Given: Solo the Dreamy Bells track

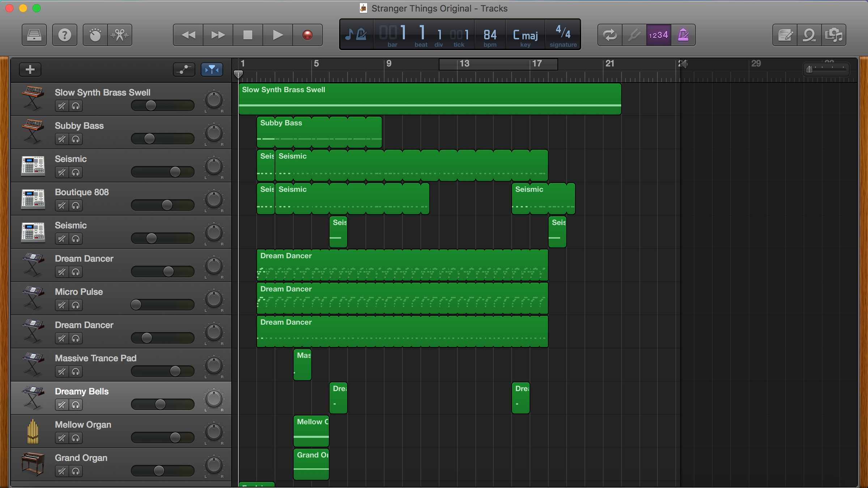Looking at the screenshot, I should coord(76,405).
